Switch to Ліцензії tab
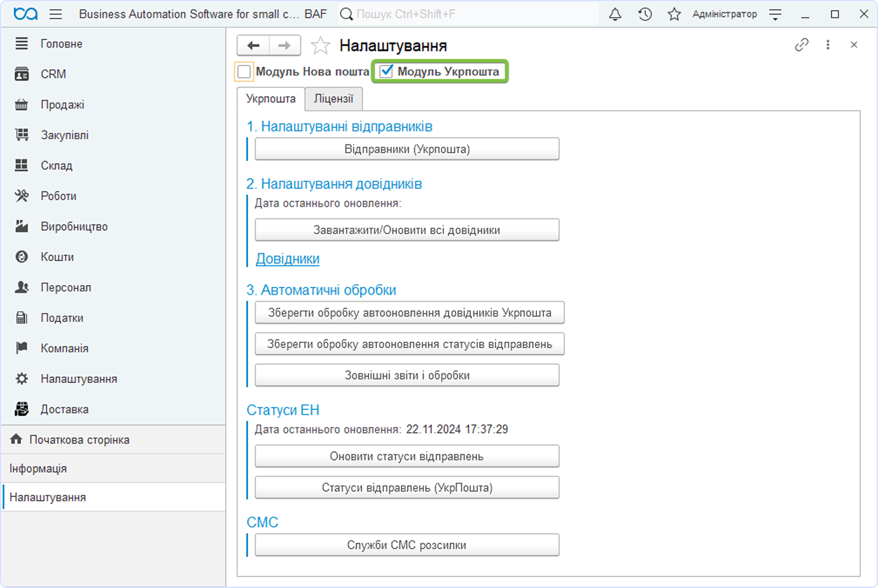 [x=333, y=99]
